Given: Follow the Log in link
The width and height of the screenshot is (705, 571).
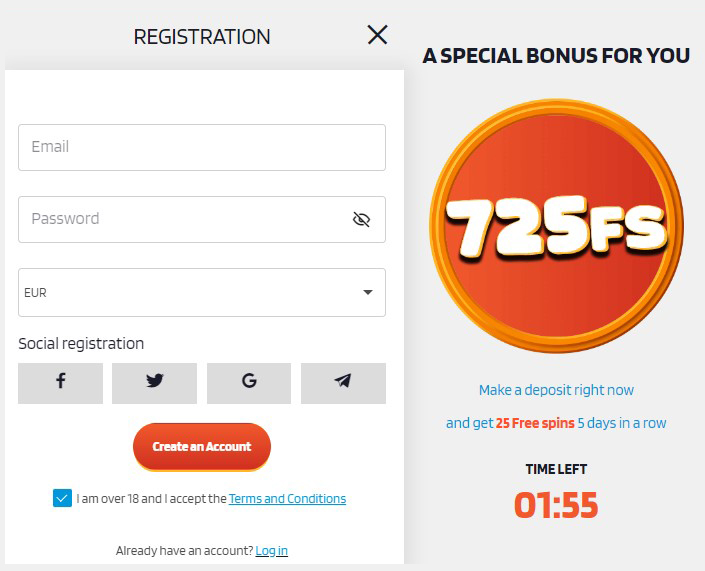Looking at the screenshot, I should point(271,550).
